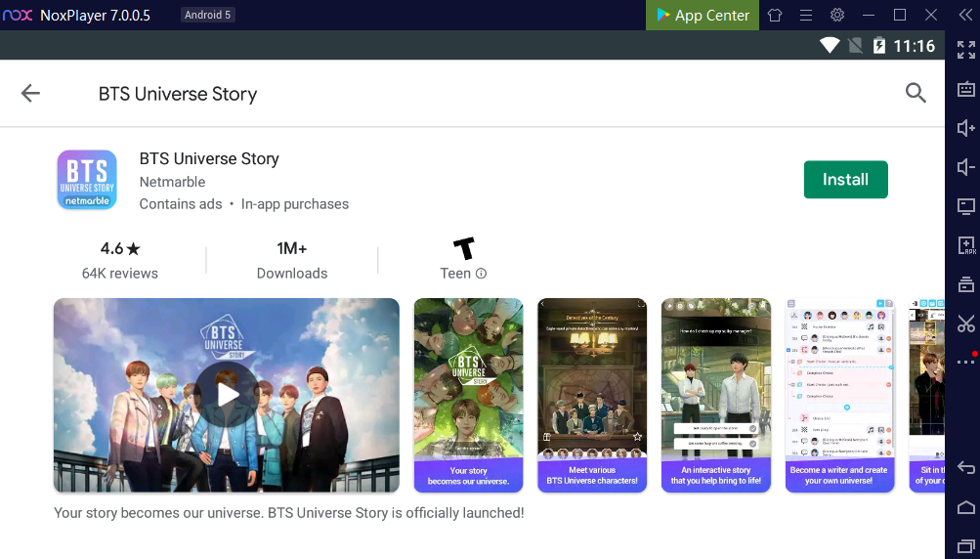The height and width of the screenshot is (559, 980).
Task: Open the 'An interactive story' screenshot
Action: point(715,395)
